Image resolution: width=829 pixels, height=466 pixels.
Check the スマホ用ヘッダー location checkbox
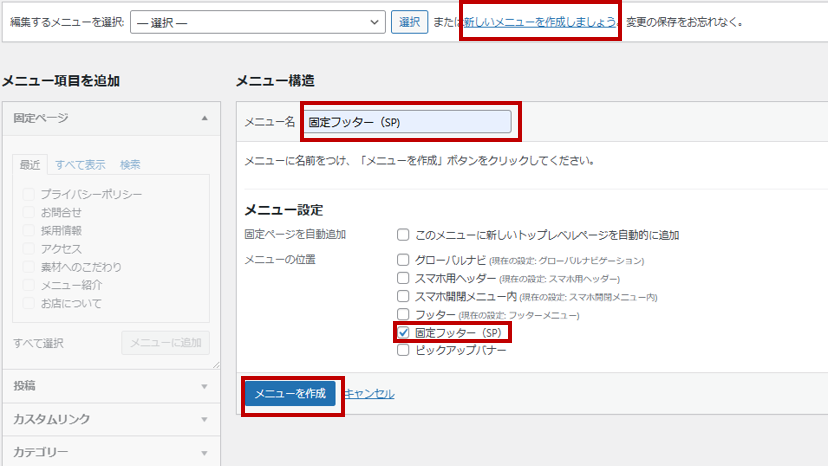click(403, 278)
